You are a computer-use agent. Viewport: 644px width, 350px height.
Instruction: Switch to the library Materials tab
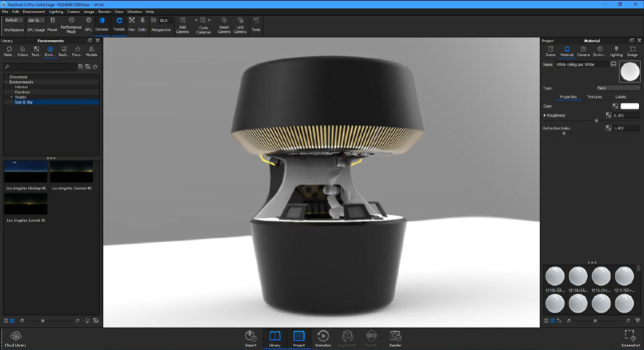pos(9,52)
